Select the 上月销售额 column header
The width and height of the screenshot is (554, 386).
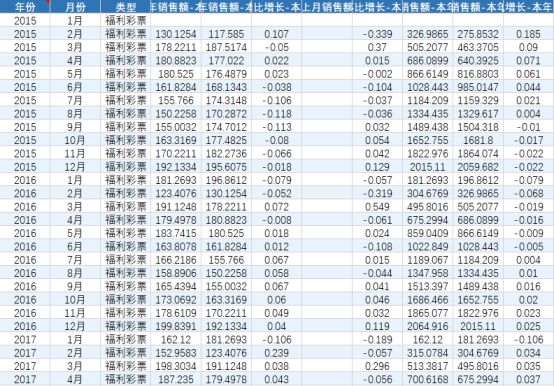(x=327, y=6)
